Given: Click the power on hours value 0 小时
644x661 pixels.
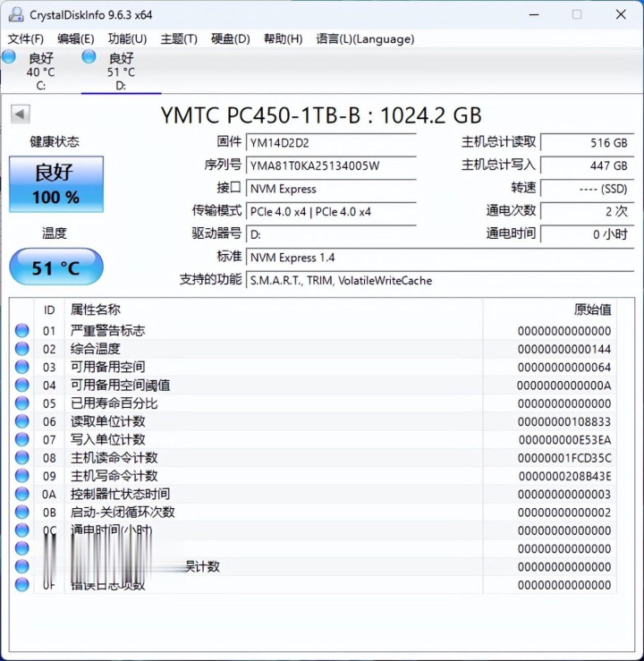Looking at the screenshot, I should point(587,234).
